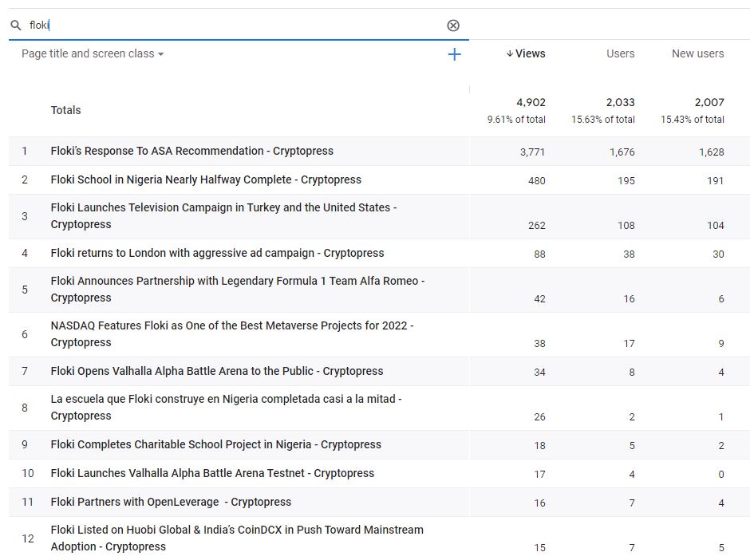The width and height of the screenshot is (750, 560).
Task: Click views value 42 in Alfa Romeo row
Action: tap(539, 299)
